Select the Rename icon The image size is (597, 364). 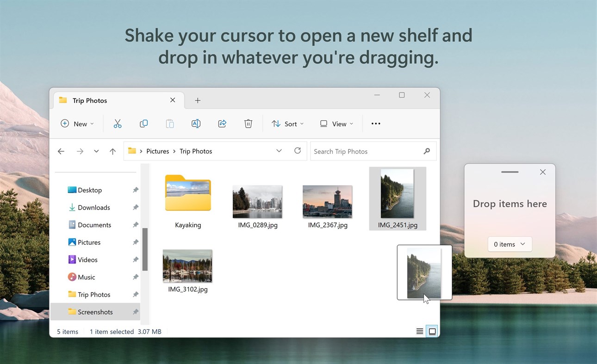pyautogui.click(x=196, y=123)
